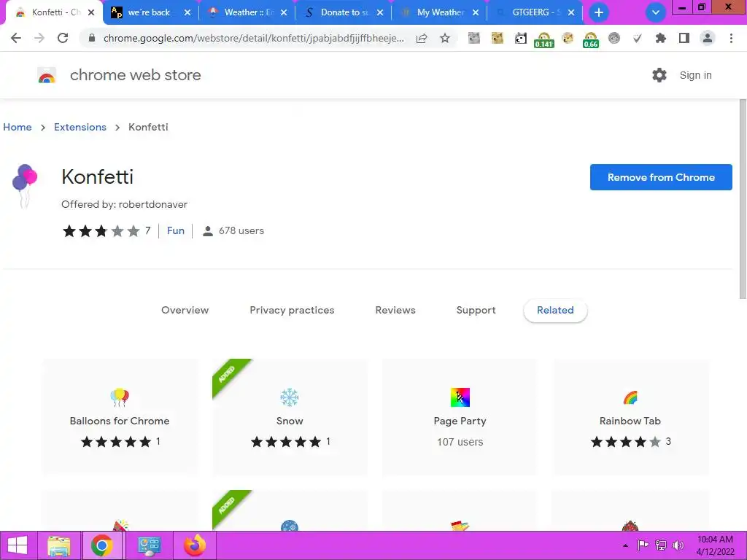
Task: Switch to the 'we're back' browser tab
Action: coord(150,12)
